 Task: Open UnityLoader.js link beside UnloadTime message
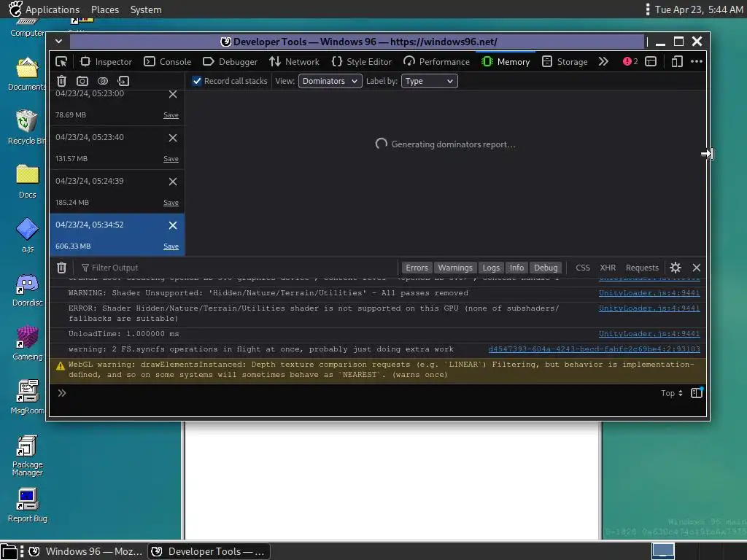(649, 334)
